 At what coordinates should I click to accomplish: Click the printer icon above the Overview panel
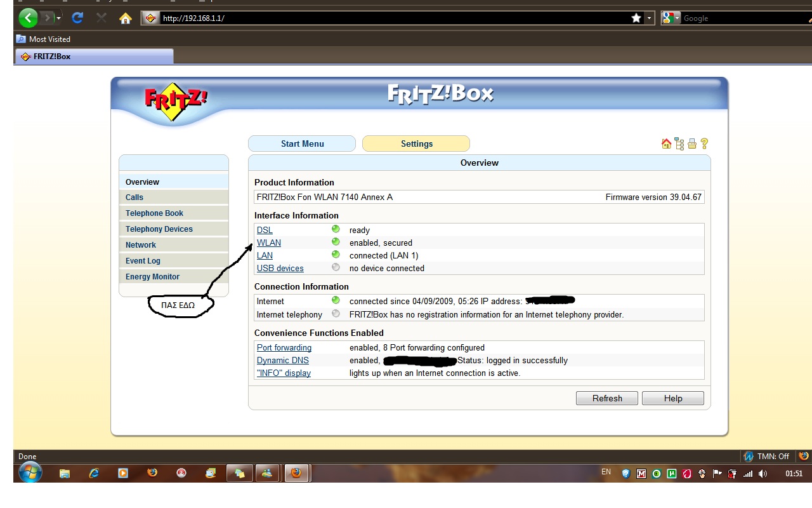tap(692, 144)
